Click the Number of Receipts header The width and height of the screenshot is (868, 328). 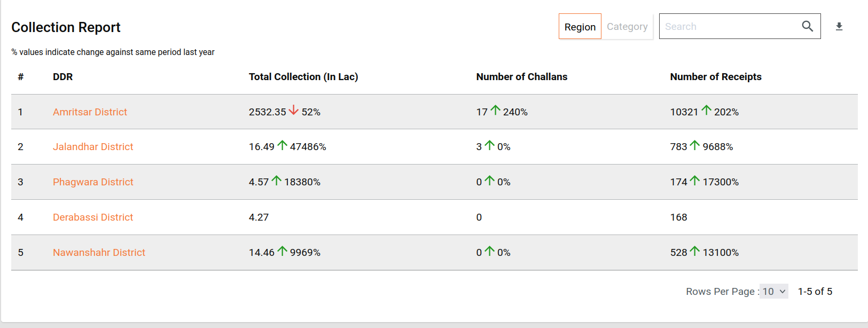click(716, 77)
